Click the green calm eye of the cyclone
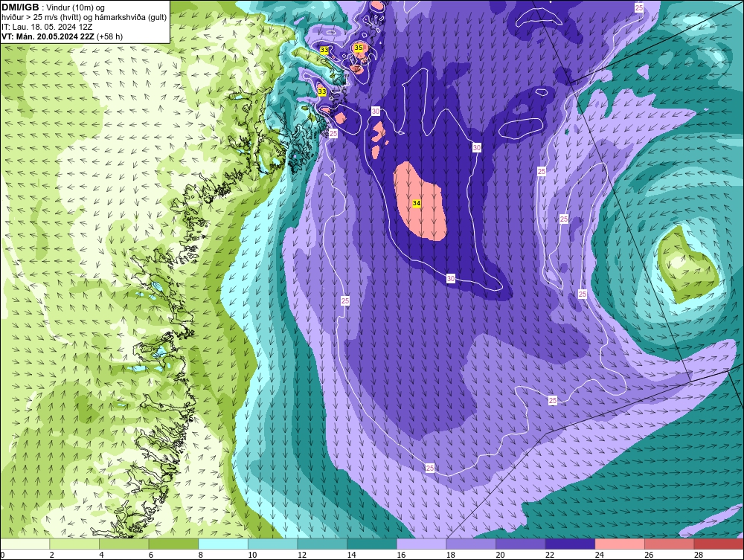 coord(687,265)
